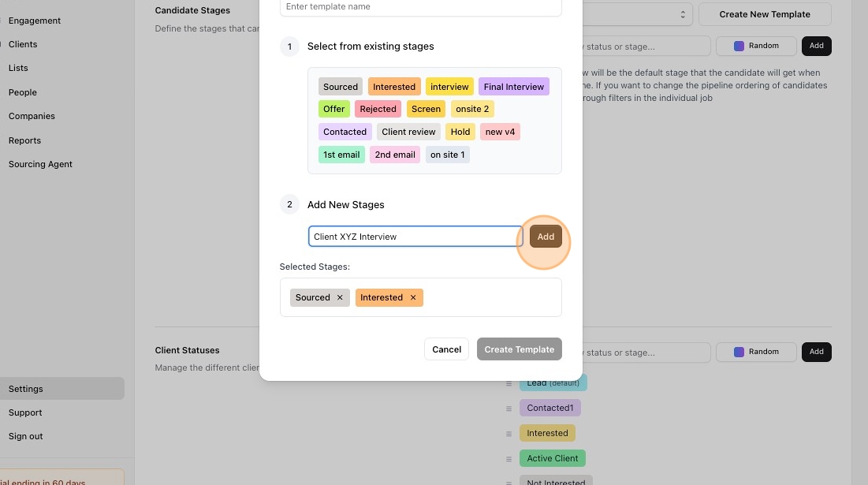
Task: Select the Rejected stage chip
Action: point(378,109)
